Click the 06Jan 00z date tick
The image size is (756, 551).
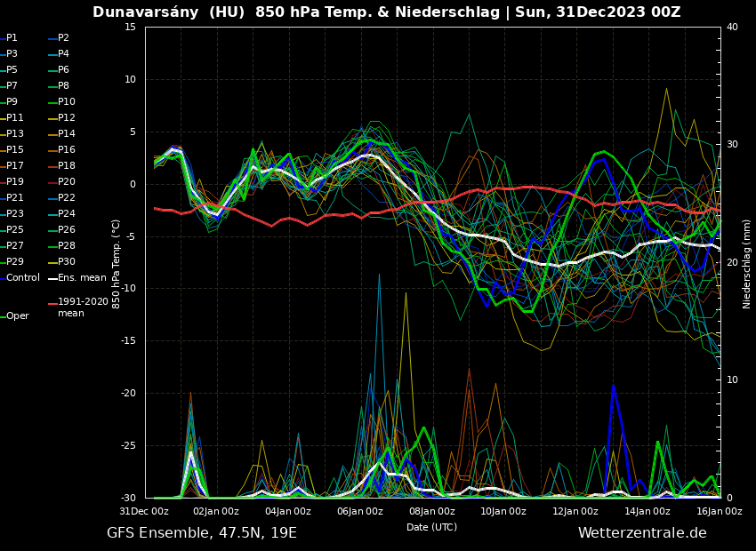(x=360, y=512)
